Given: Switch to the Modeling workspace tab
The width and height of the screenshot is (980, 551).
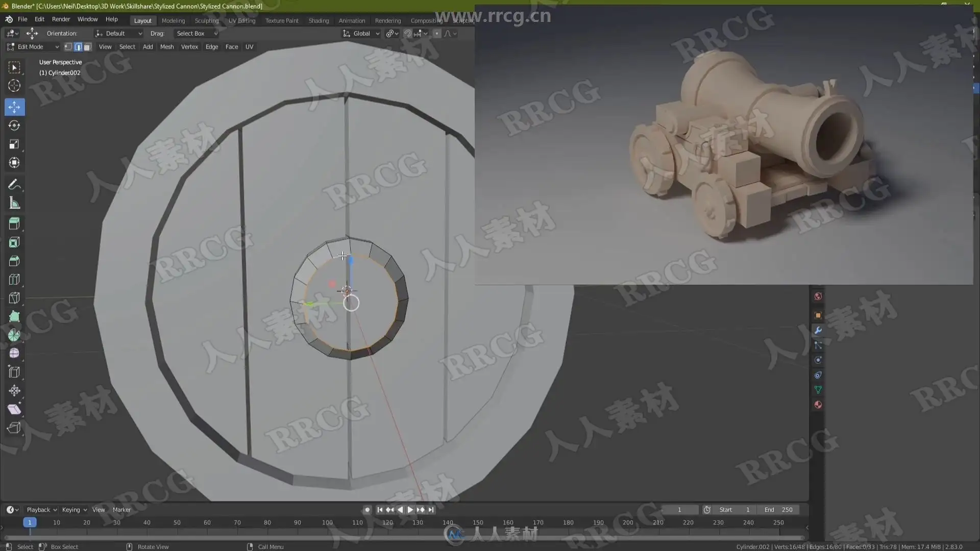Looking at the screenshot, I should click(173, 21).
